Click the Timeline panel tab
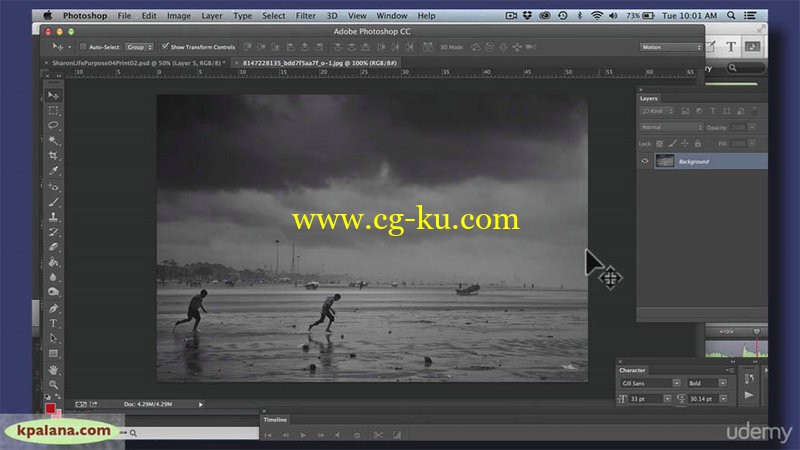800x450 pixels. coord(275,419)
